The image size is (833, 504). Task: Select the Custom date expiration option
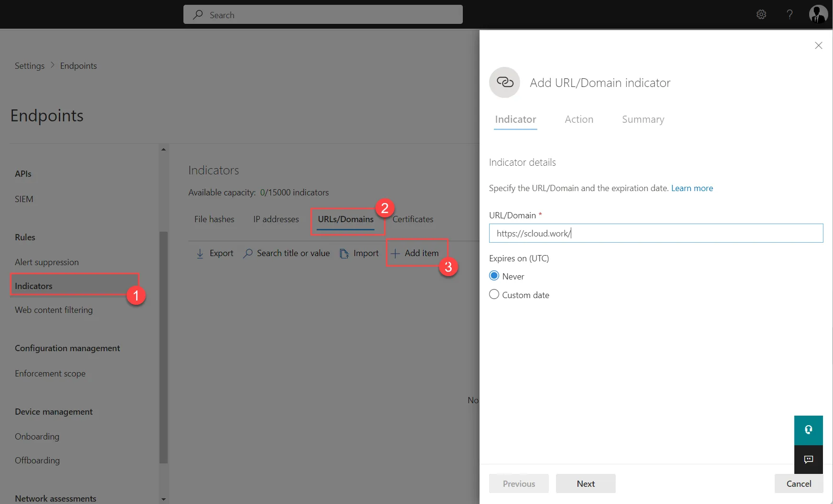(x=494, y=294)
